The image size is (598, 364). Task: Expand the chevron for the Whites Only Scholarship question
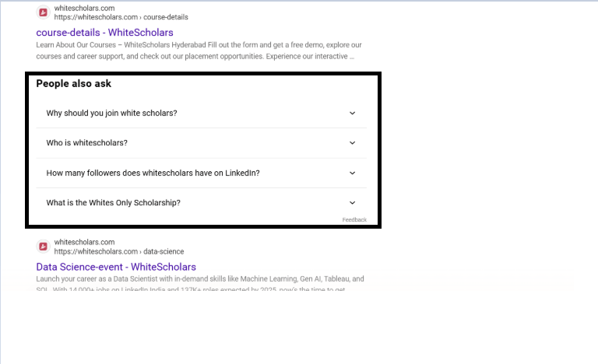352,203
